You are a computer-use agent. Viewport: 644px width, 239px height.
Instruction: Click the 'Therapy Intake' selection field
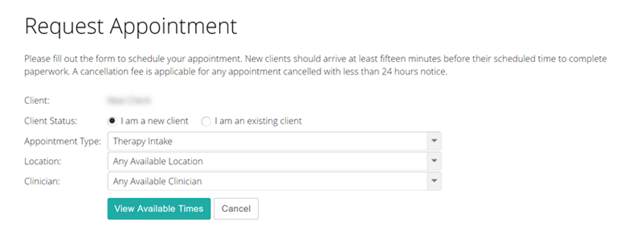[274, 141]
